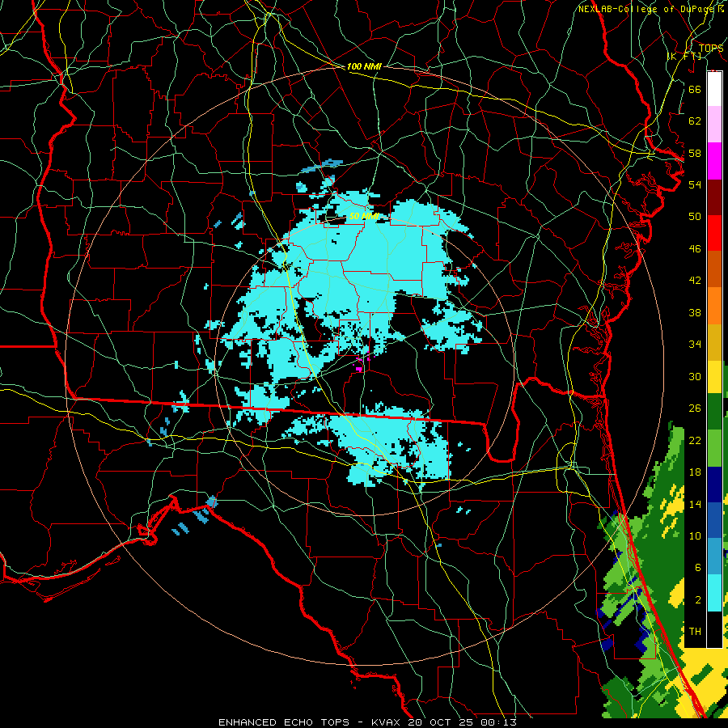Click the "50" legend value
Viewport: 728px width, 728px height.
coord(695,216)
